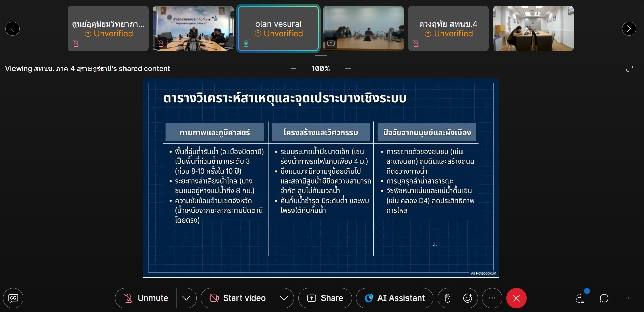
Task: Select olan vesurai participant tile
Action: pyautogui.click(x=278, y=29)
